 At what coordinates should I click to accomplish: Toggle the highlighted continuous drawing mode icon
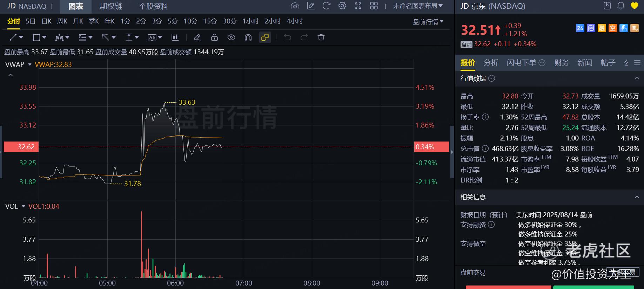click(265, 37)
